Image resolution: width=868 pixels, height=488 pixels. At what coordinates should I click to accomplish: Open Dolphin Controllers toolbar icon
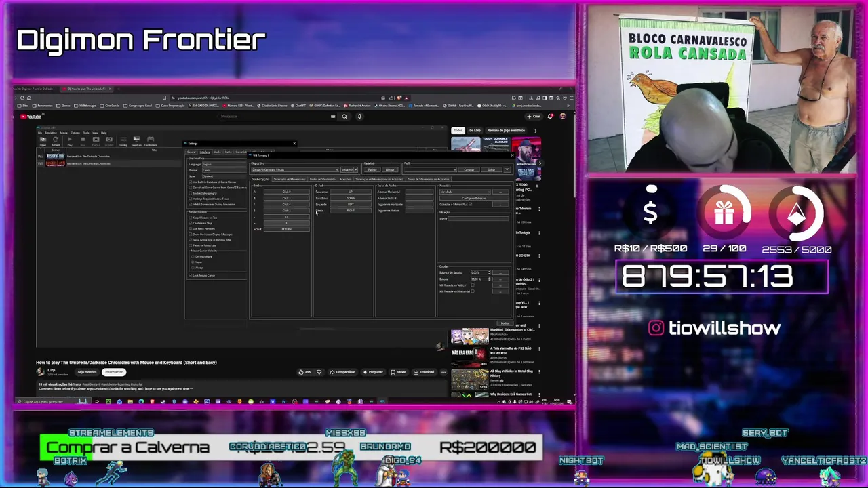151,141
